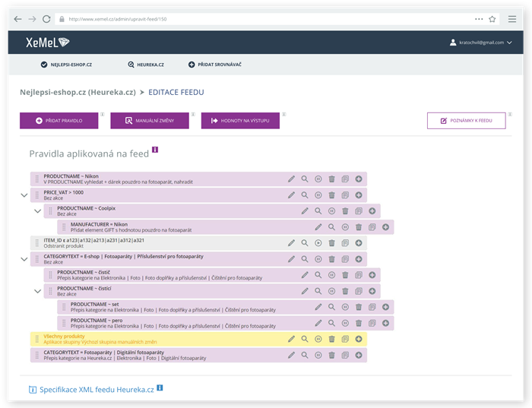This screenshot has width=532, height=408.
Task: Open POZNÁMKY K FEEDU notes
Action: pos(466,121)
